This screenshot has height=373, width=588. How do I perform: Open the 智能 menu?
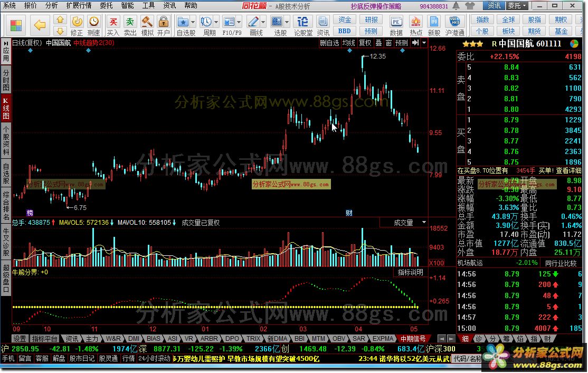[x=128, y=6]
